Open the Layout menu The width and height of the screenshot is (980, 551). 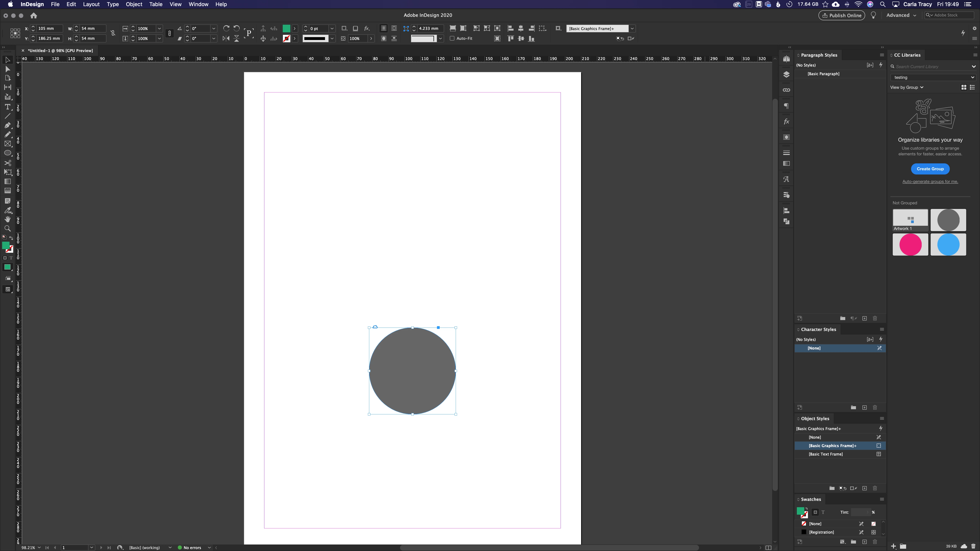[x=91, y=4]
